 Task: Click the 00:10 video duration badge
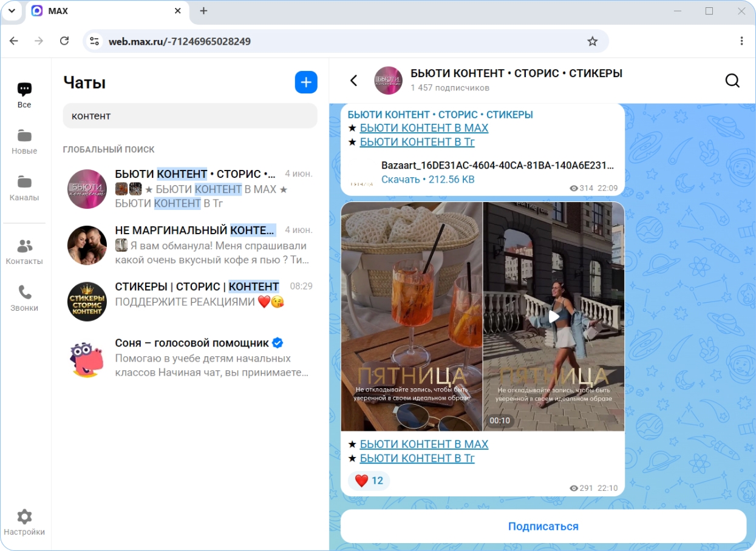[x=500, y=421]
